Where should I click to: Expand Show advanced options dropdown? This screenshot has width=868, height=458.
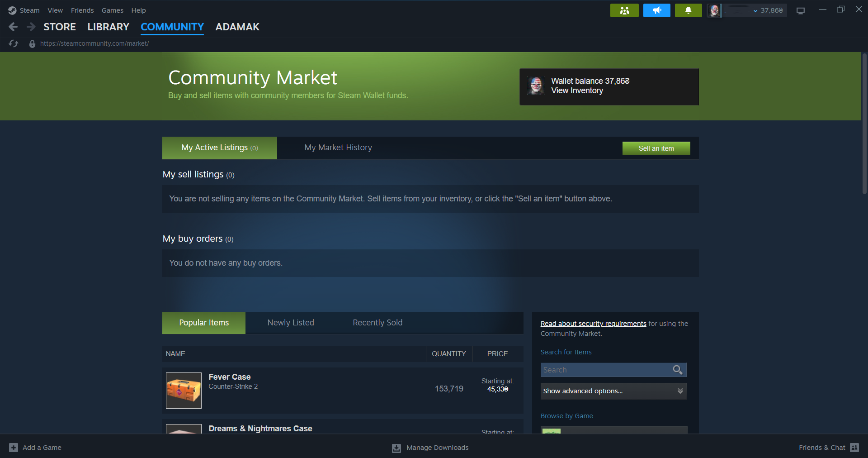(613, 391)
